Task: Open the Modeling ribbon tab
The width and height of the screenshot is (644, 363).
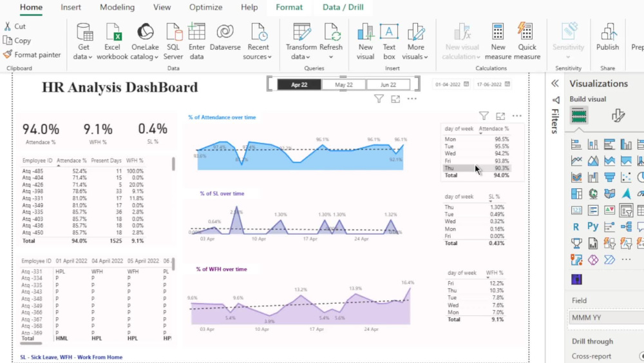Action: tap(117, 7)
